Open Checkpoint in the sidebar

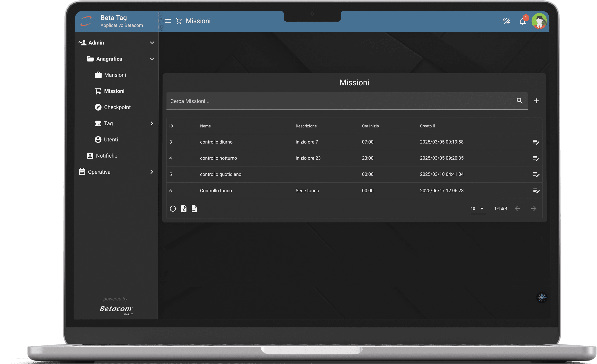tap(117, 107)
